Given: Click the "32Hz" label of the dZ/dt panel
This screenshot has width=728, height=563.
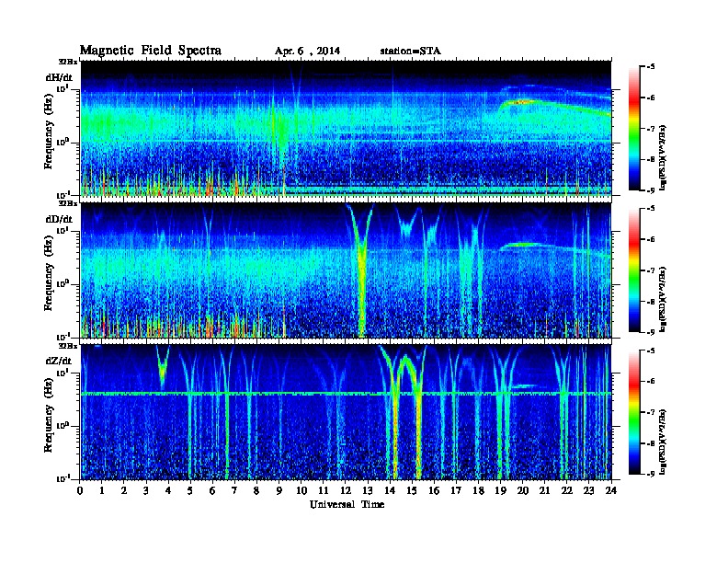Looking at the screenshot, I should 68,346.
